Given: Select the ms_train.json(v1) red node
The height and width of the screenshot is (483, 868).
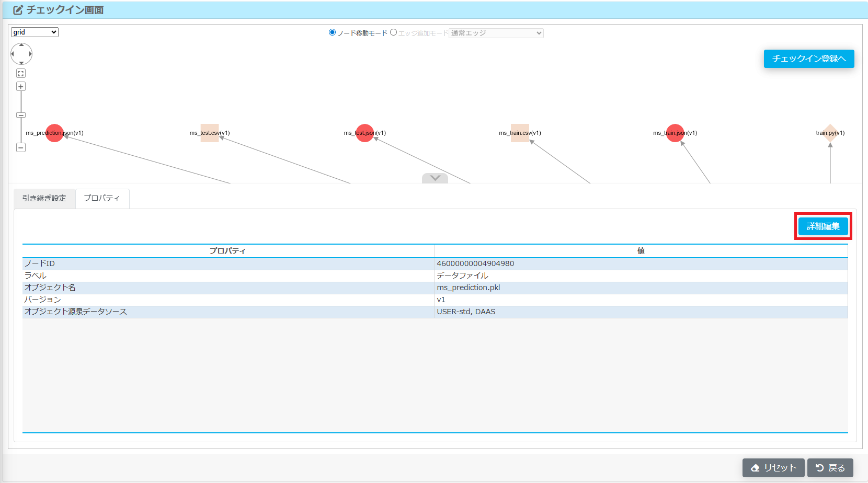Looking at the screenshot, I should tap(675, 133).
